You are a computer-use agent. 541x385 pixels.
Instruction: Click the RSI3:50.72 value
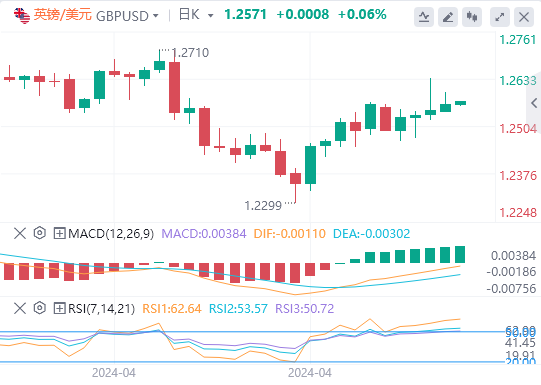305,308
